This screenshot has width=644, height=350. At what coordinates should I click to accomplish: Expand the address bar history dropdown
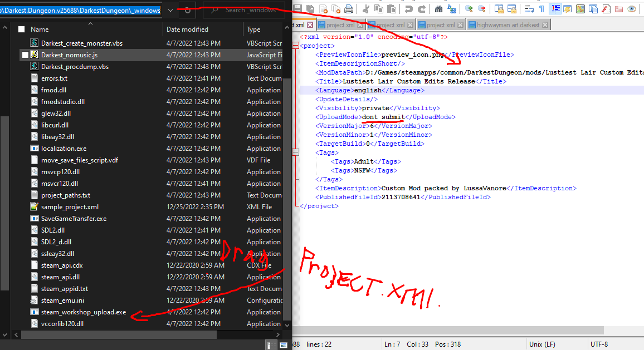[170, 10]
